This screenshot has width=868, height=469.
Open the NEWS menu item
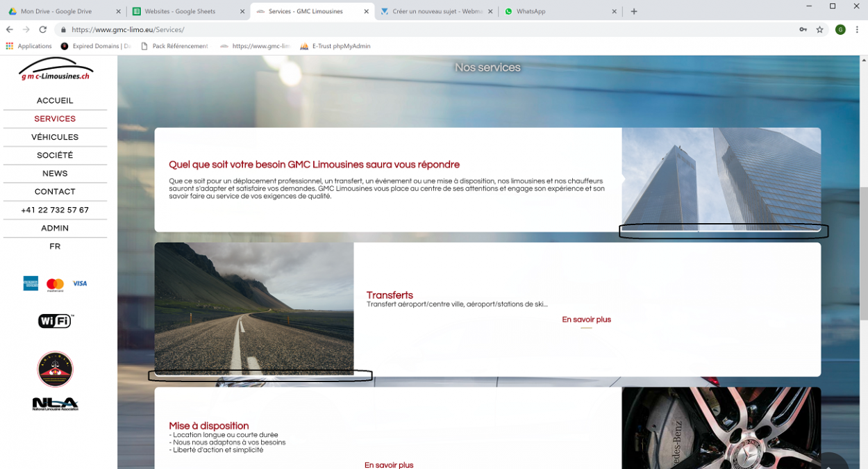(x=55, y=173)
